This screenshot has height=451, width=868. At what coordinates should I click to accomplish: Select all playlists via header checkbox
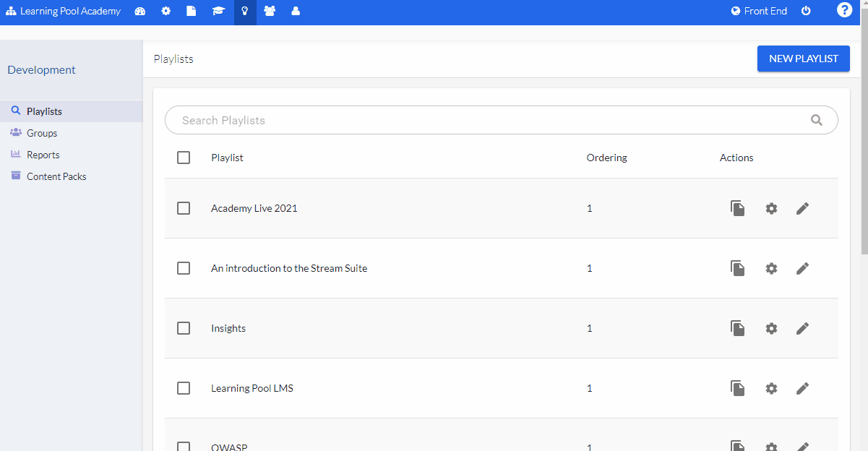click(x=183, y=157)
